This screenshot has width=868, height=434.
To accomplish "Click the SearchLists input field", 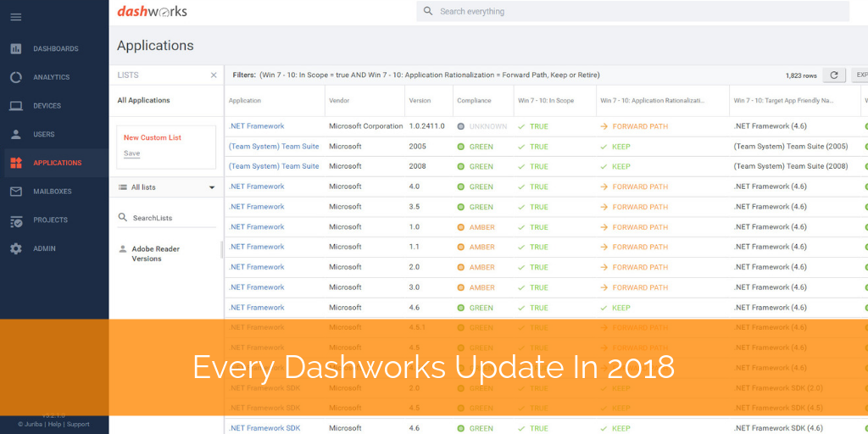I will tap(166, 218).
